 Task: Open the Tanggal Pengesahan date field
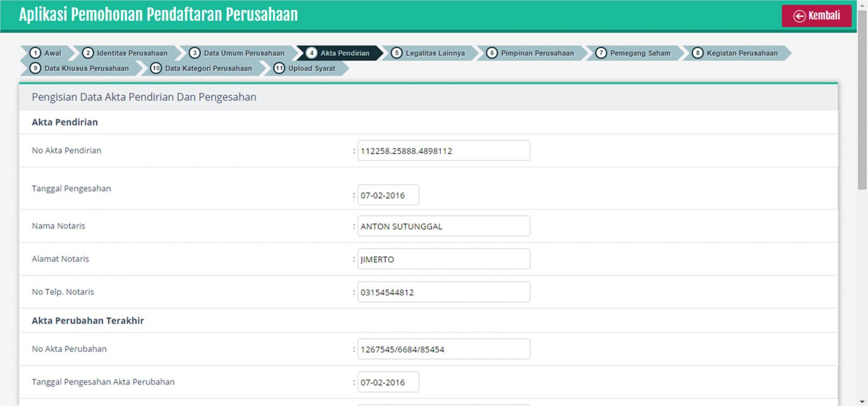pyautogui.click(x=388, y=195)
